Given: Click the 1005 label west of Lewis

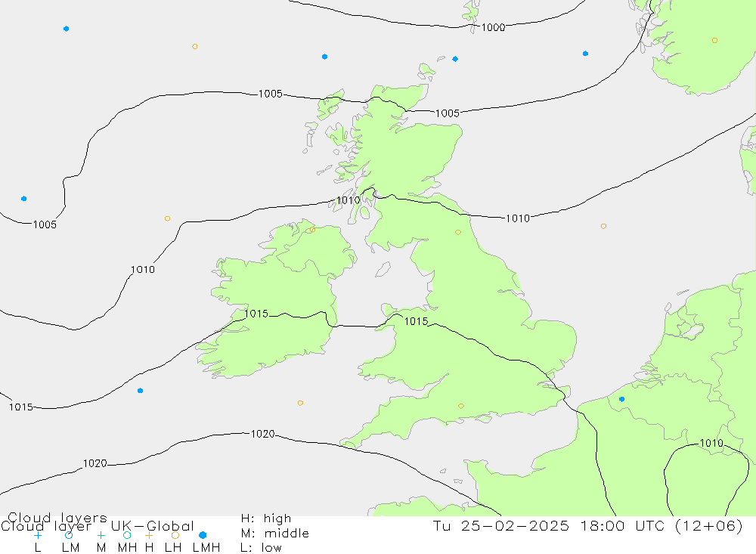Looking at the screenshot, I should [x=271, y=94].
